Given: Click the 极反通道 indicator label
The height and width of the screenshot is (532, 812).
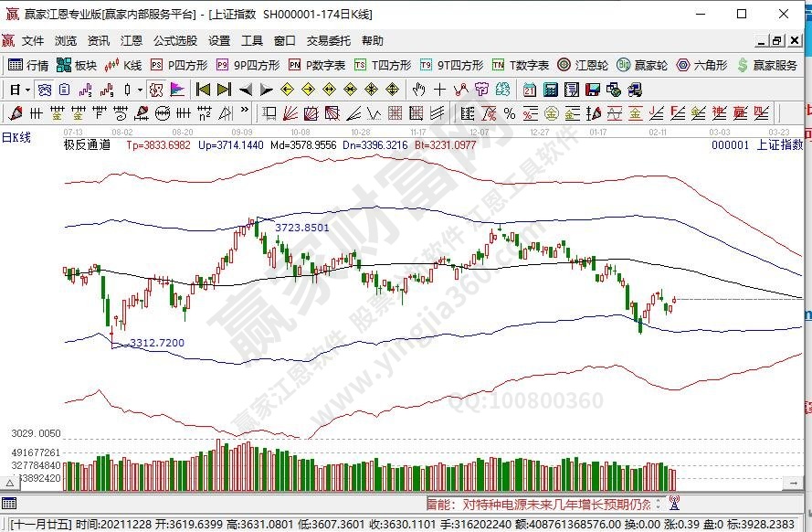Looking at the screenshot, I should (87, 144).
